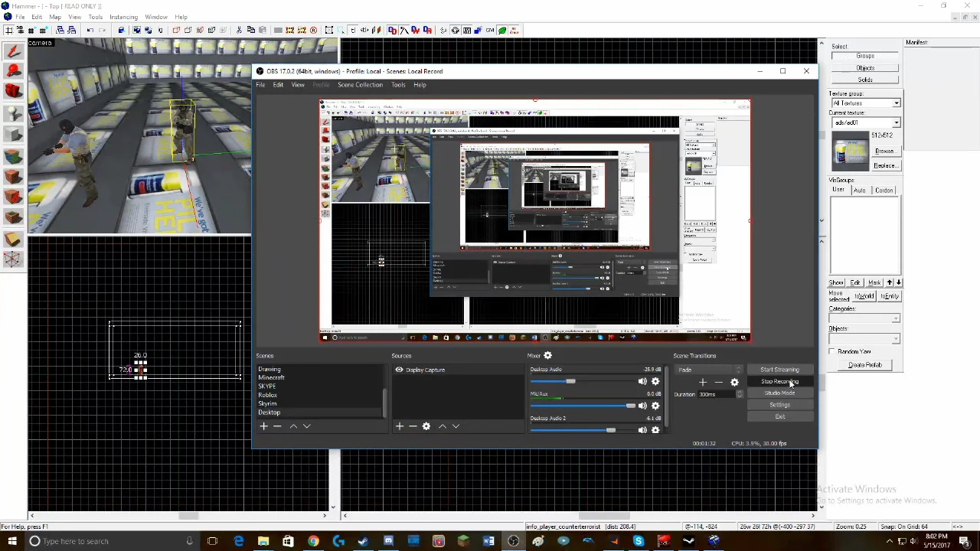
Task: Move the selected source down with arrow
Action: [x=456, y=426]
